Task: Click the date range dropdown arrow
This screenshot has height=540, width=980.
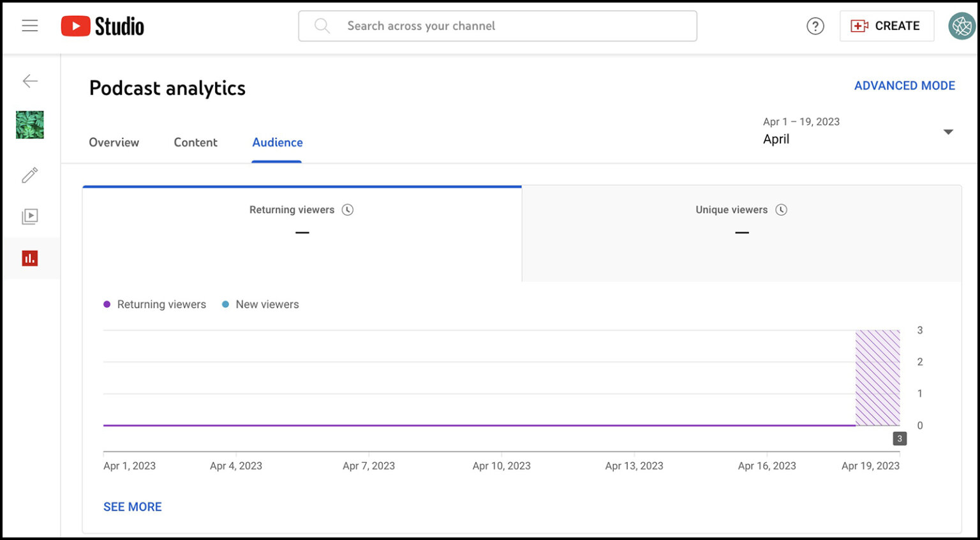Action: coord(948,132)
